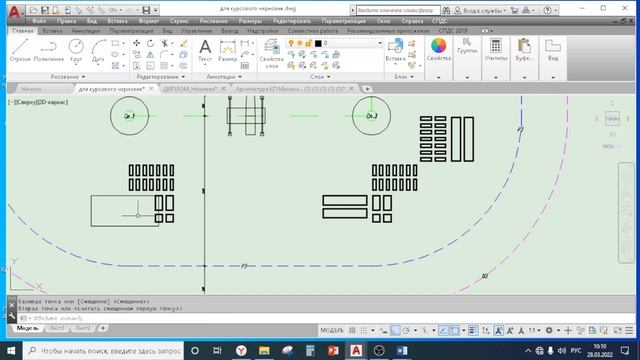Click the black layer color swatch
Image resolution: width=640 pixels, height=360 pixels.
318,43
